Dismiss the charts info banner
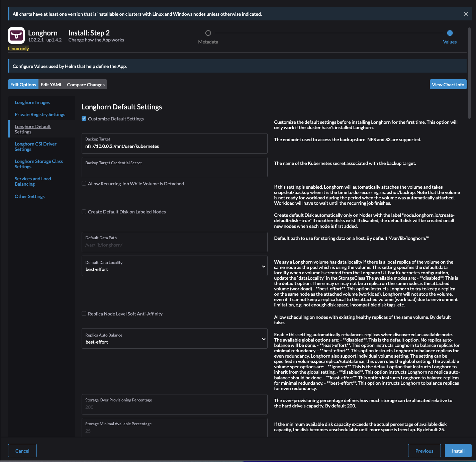Image resolution: width=476 pixels, height=462 pixels. [466, 14]
